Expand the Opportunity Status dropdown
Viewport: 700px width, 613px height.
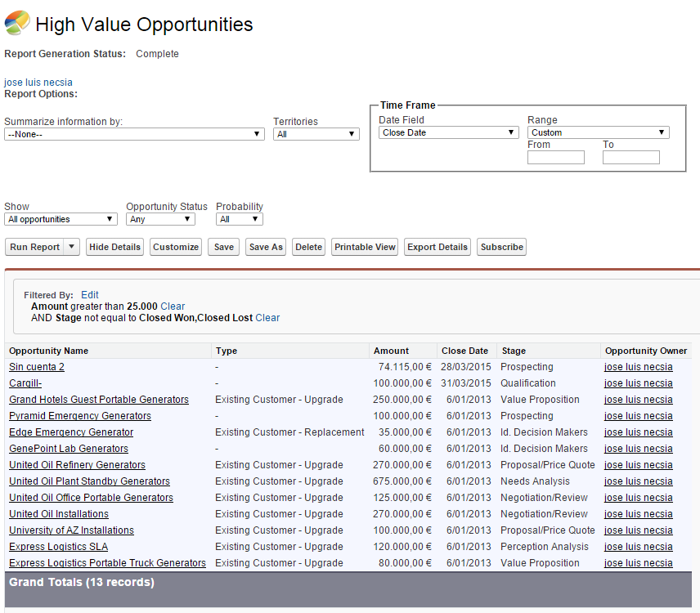[160, 219]
